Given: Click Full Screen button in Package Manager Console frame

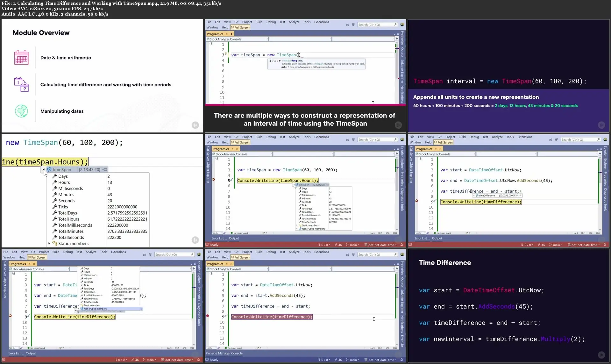Looking at the screenshot, I should click(x=240, y=257).
